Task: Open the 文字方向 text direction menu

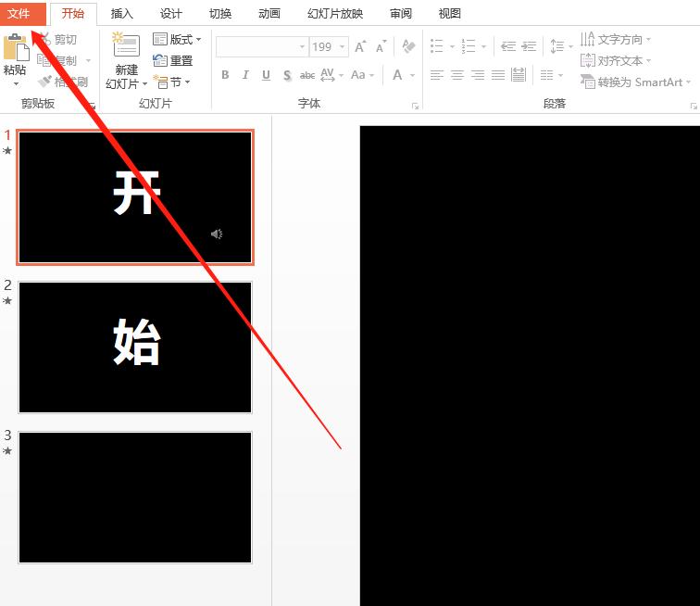Action: tap(616, 39)
